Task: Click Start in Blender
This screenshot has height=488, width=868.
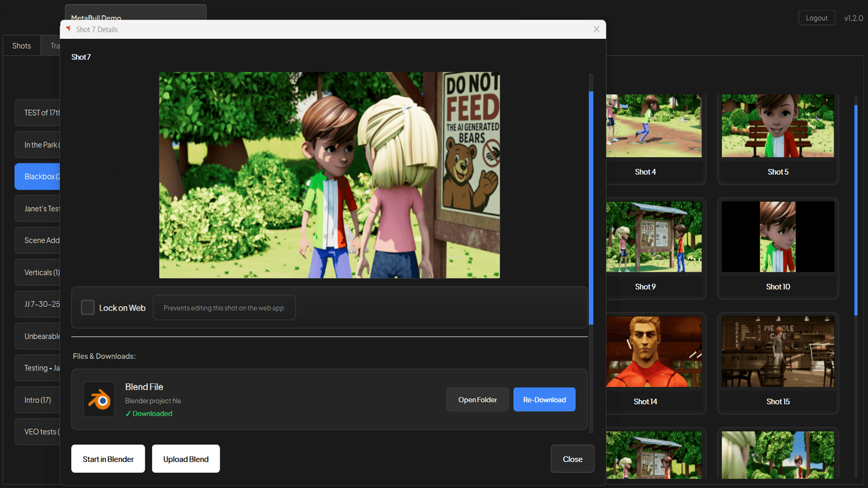Action: (x=108, y=459)
